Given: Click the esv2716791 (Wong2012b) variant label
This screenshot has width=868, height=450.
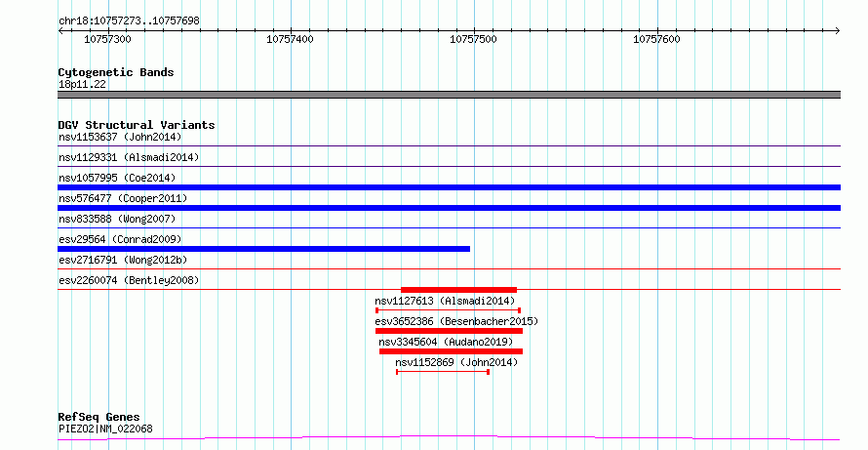Looking at the screenshot, I should click(x=123, y=260).
